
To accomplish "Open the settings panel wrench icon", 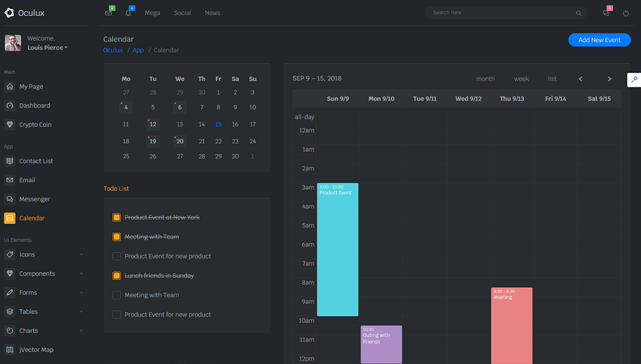I will point(634,79).
